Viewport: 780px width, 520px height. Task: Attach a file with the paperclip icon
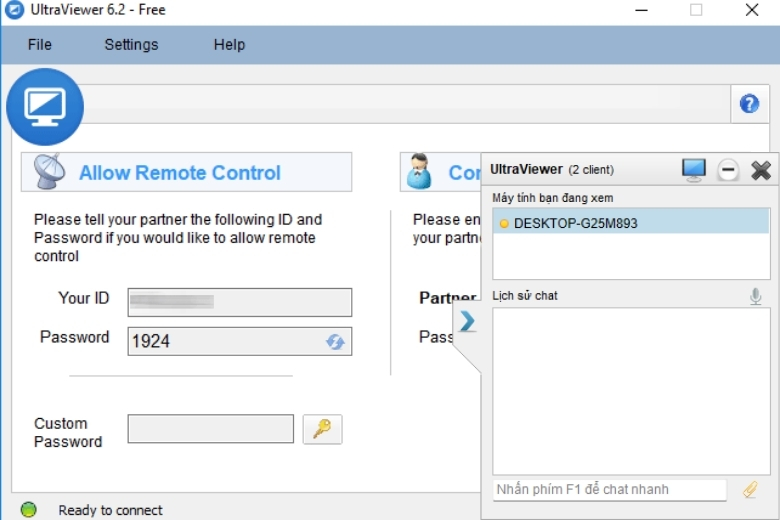[751, 490]
